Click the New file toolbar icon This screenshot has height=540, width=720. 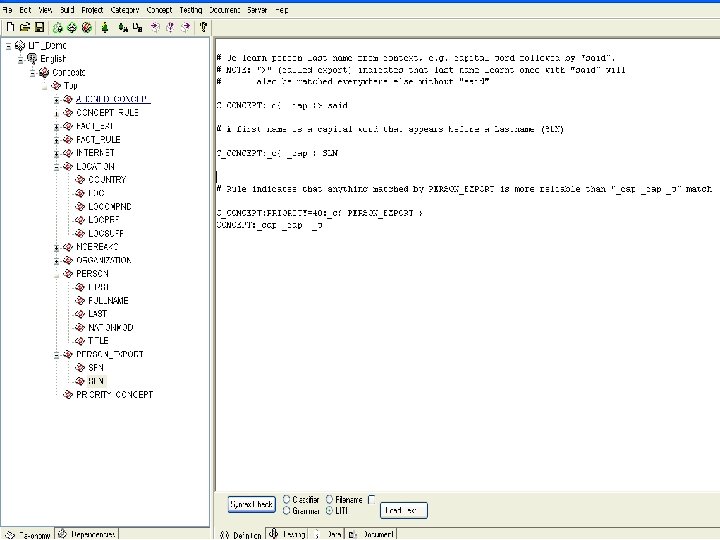pos(10,28)
